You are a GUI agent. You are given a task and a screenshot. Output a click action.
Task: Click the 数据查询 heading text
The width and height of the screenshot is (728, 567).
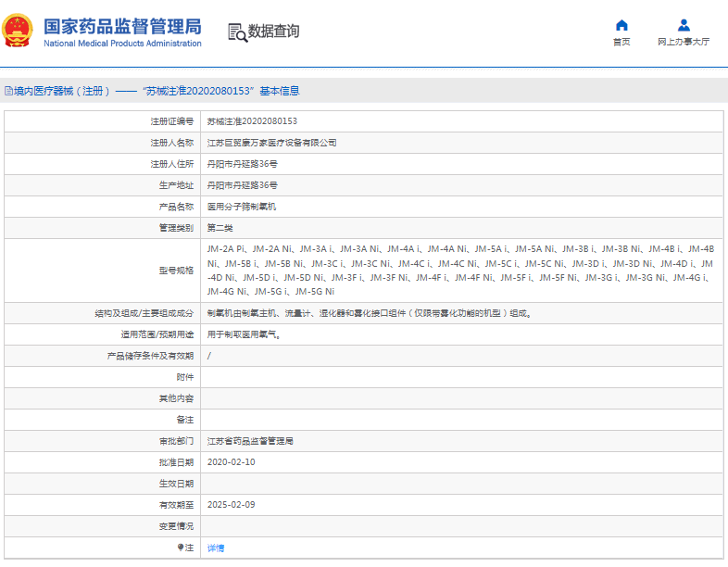pyautogui.click(x=274, y=31)
